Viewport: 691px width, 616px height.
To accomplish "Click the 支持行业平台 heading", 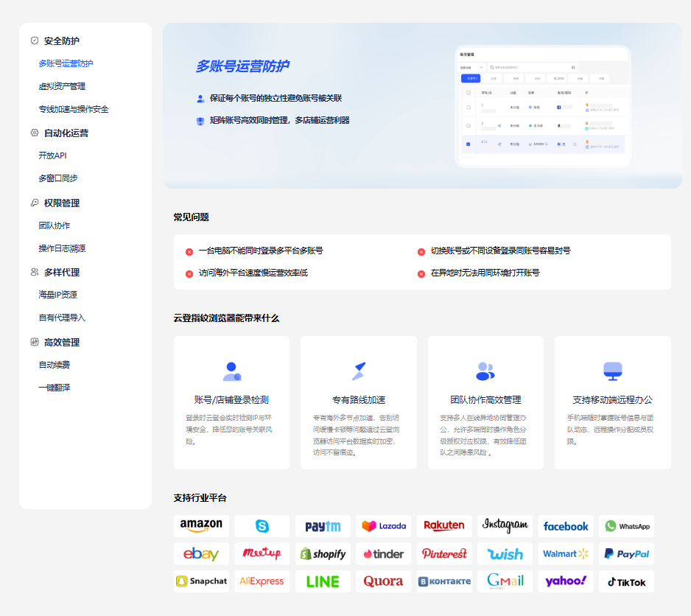I will point(200,498).
